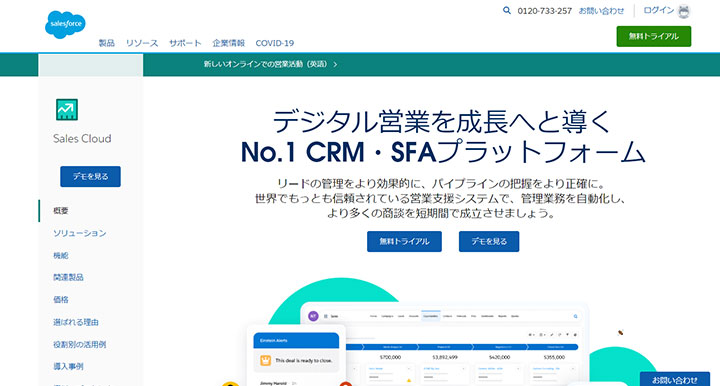720x386 pixels.
Task: Click the banner's chevron arrow
Action: (335, 65)
